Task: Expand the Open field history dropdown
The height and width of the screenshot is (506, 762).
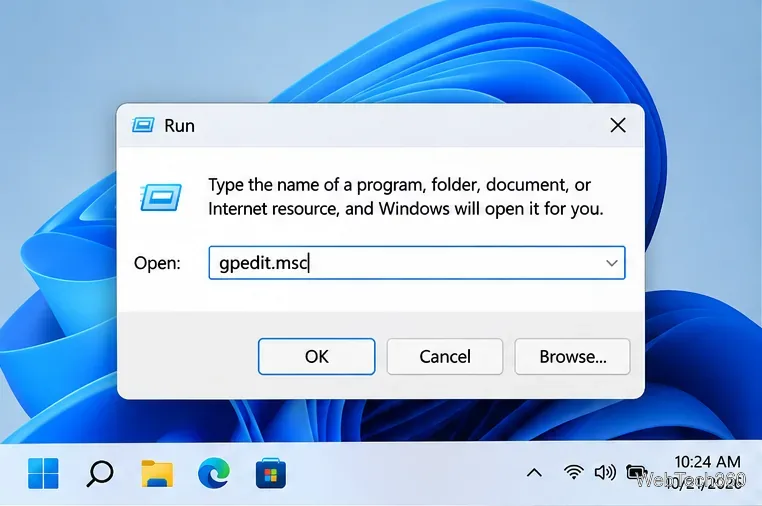Action: [611, 263]
